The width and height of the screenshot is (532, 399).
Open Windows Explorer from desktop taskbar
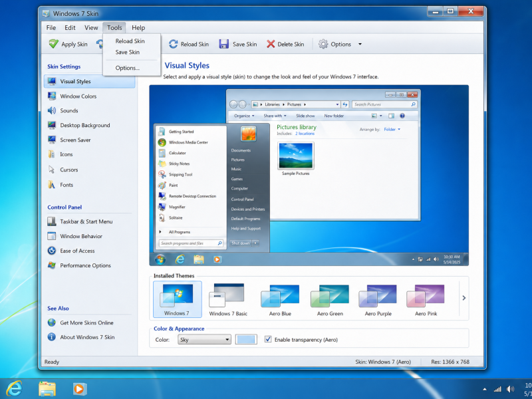coord(47,389)
